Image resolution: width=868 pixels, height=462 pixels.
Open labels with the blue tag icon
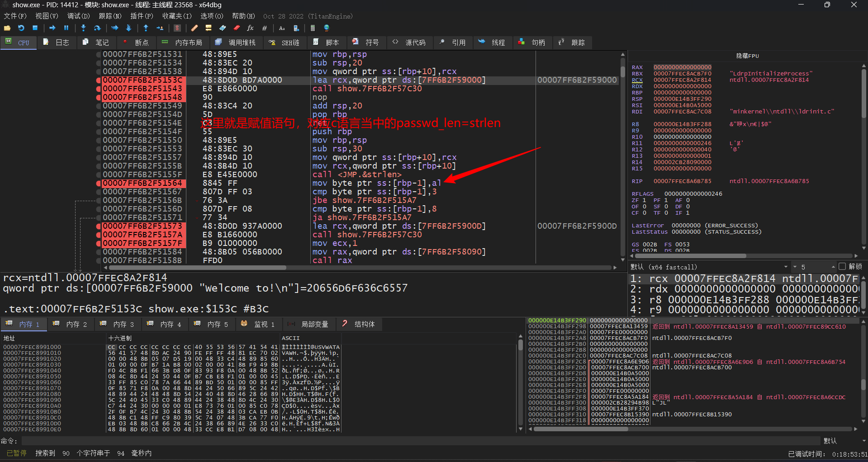coord(223,28)
